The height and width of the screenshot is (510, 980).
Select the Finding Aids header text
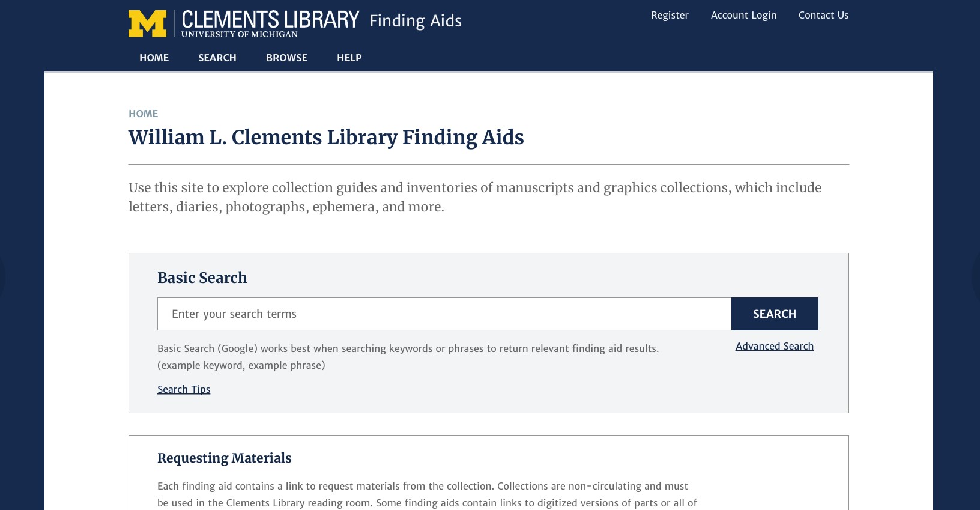coord(415,20)
